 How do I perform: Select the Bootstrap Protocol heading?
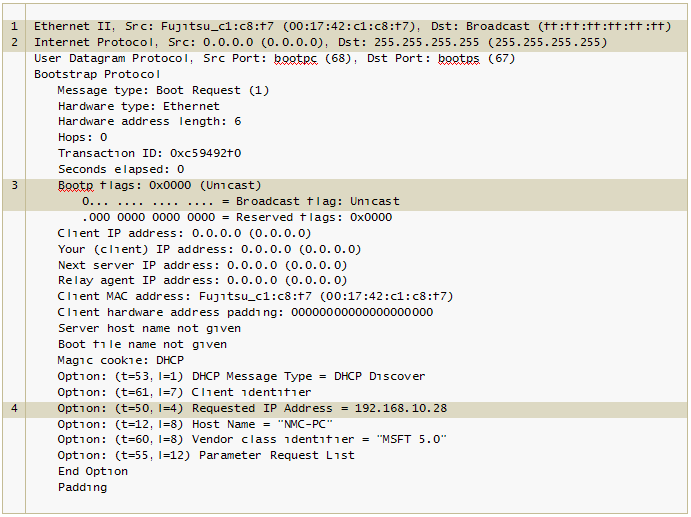pyautogui.click(x=97, y=74)
